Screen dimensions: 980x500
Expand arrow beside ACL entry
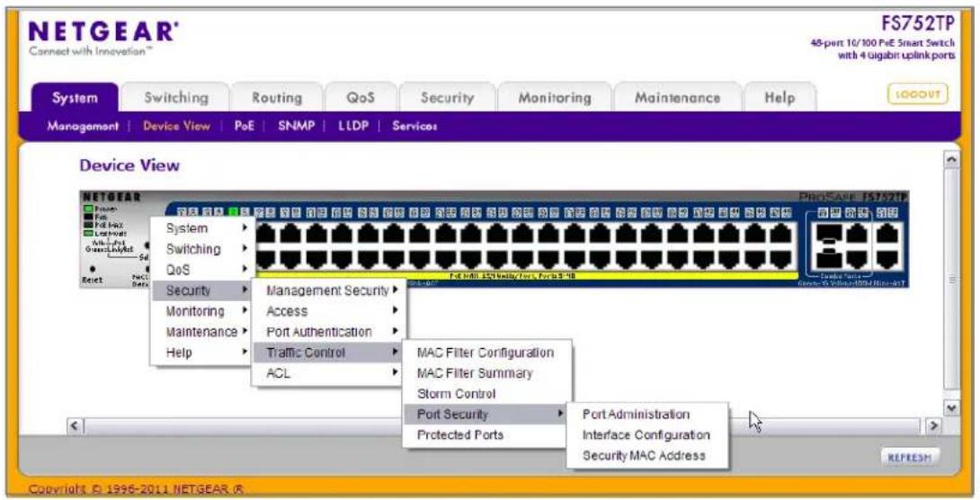[396, 372]
